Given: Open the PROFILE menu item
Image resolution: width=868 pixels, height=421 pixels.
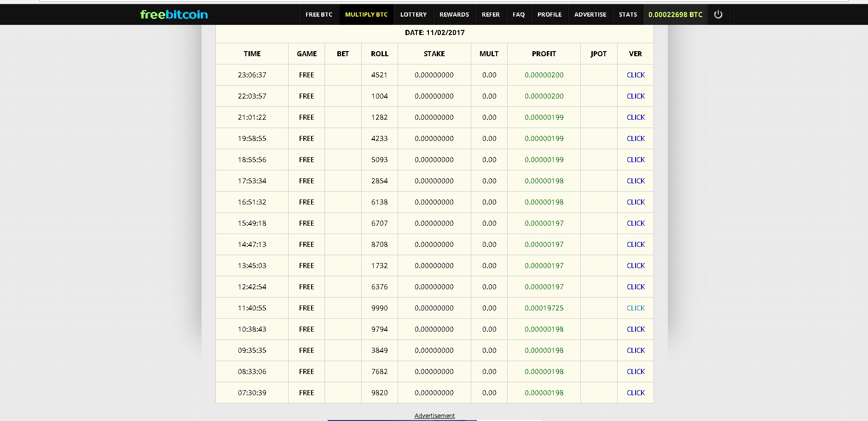Looking at the screenshot, I should coord(550,15).
